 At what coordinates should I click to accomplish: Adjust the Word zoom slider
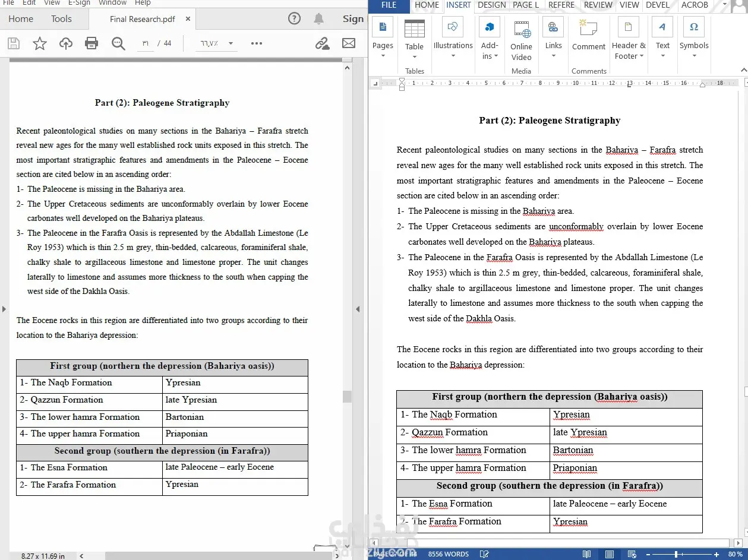[676, 554]
